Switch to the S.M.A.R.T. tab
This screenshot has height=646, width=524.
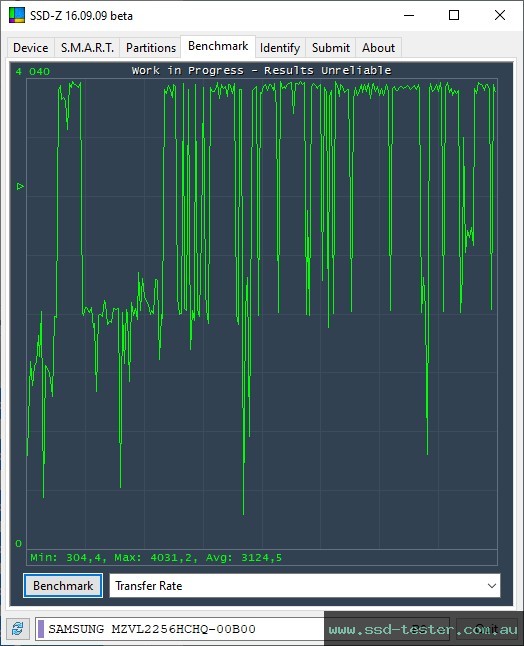[87, 48]
